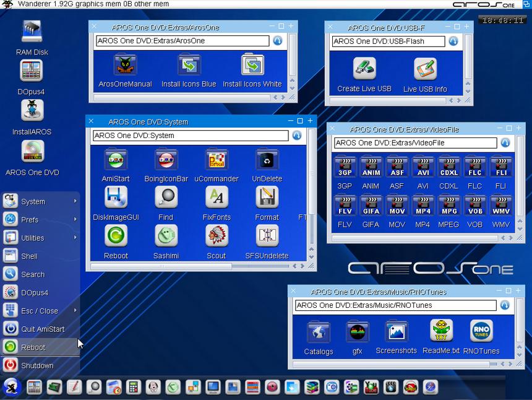
Task: Open Search from AmiStart menu
Action: tap(40, 274)
